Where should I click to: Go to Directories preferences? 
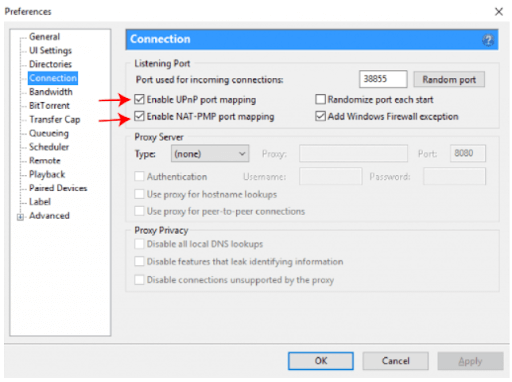pyautogui.click(x=50, y=64)
